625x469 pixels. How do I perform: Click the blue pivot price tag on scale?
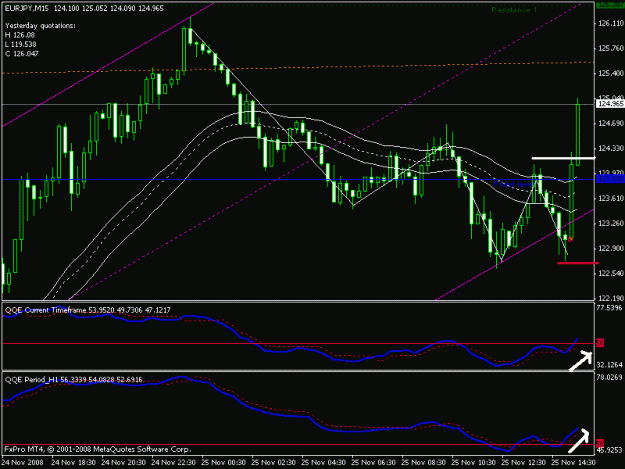[610, 179]
